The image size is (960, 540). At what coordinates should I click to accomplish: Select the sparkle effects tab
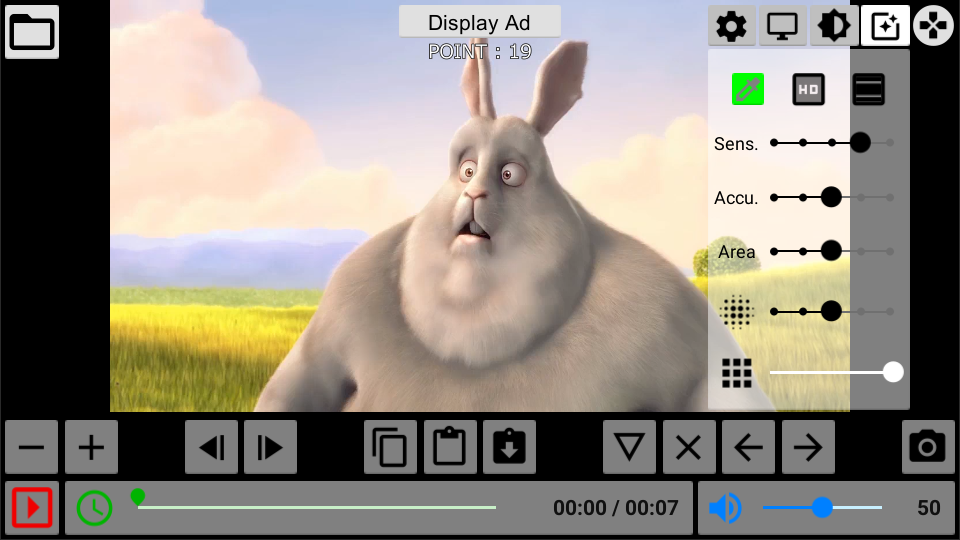[x=885, y=26]
